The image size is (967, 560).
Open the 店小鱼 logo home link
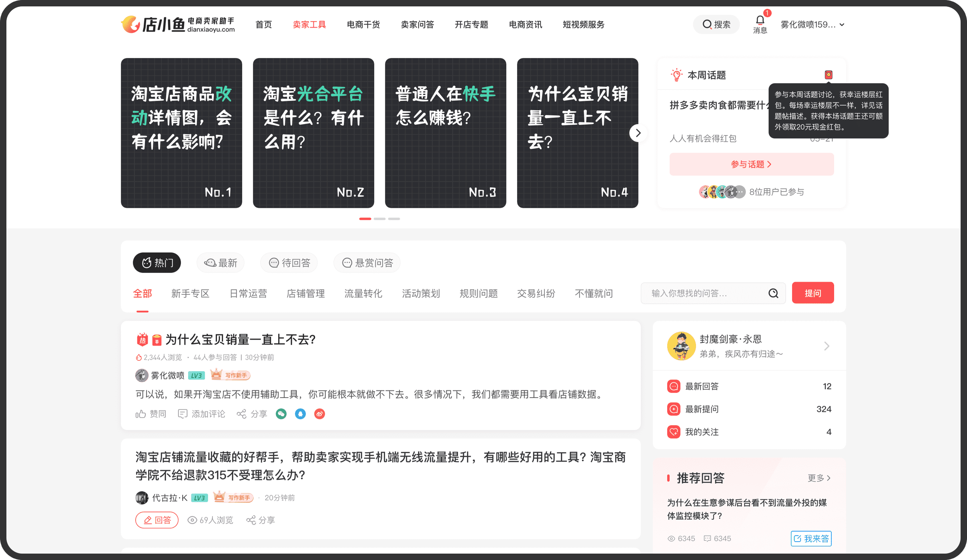[178, 24]
